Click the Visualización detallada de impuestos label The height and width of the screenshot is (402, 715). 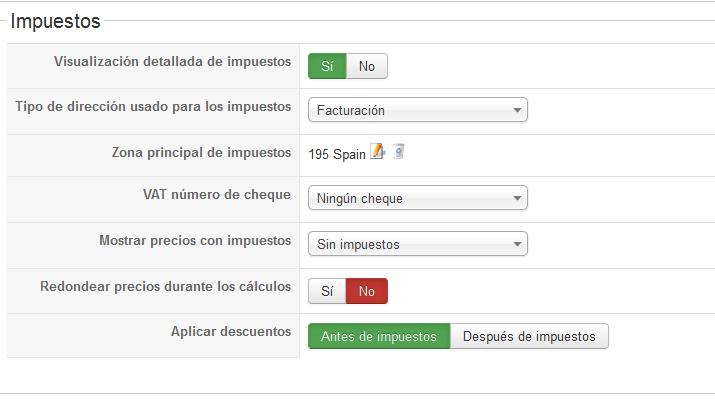(172, 62)
